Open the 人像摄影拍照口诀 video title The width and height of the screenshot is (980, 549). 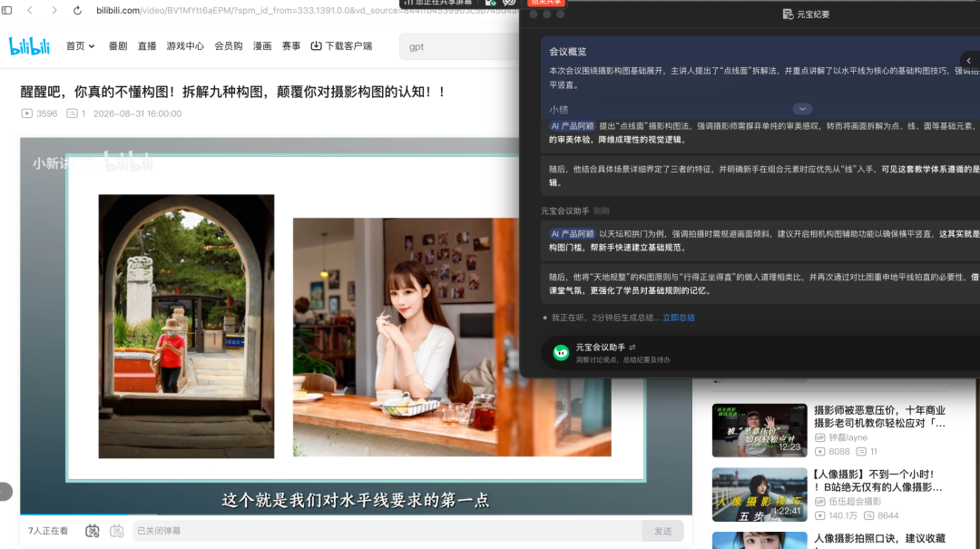[879, 538]
